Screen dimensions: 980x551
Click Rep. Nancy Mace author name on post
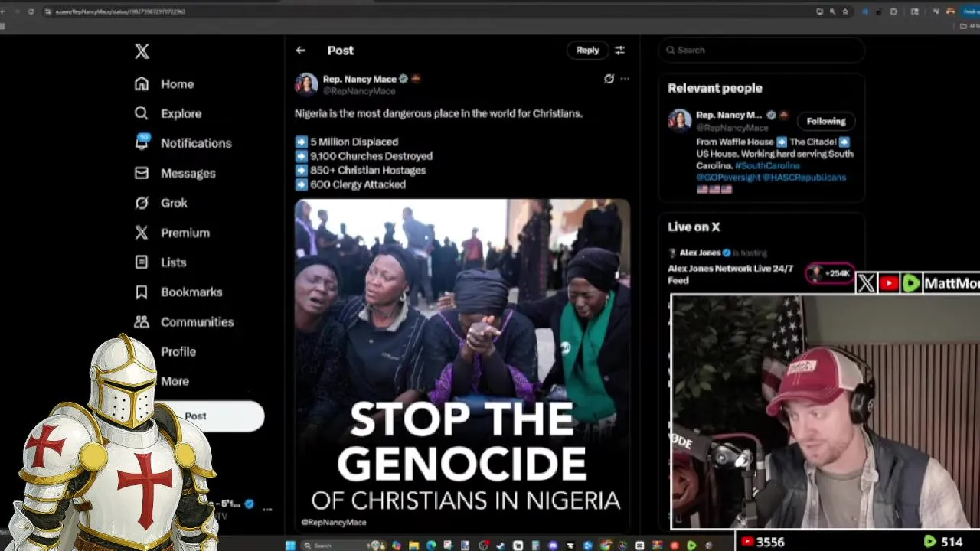click(360, 79)
